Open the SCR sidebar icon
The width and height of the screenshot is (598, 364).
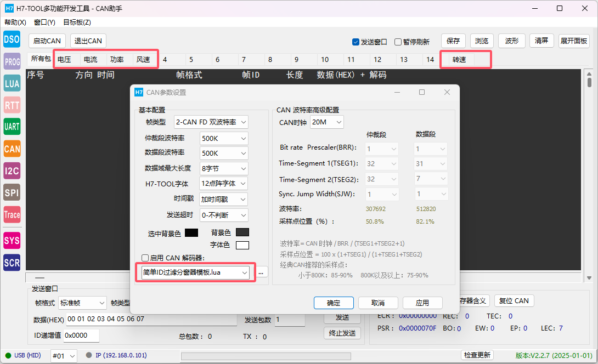coord(12,263)
